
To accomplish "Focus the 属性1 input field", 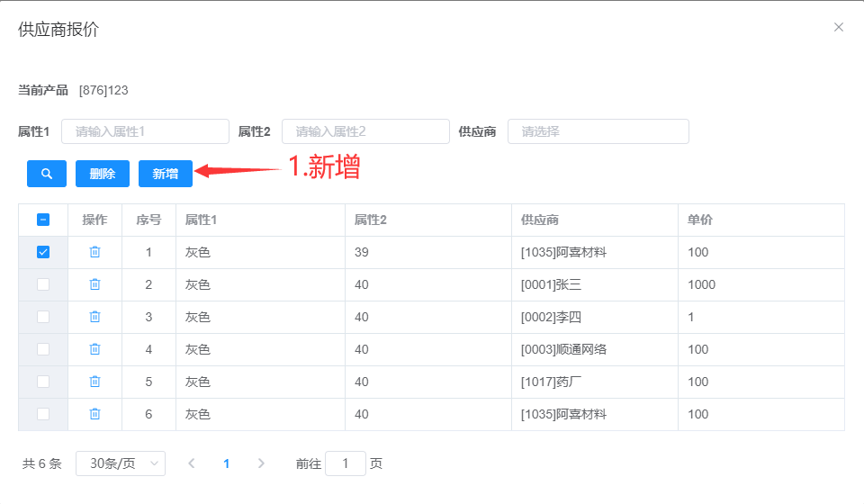I will (145, 131).
